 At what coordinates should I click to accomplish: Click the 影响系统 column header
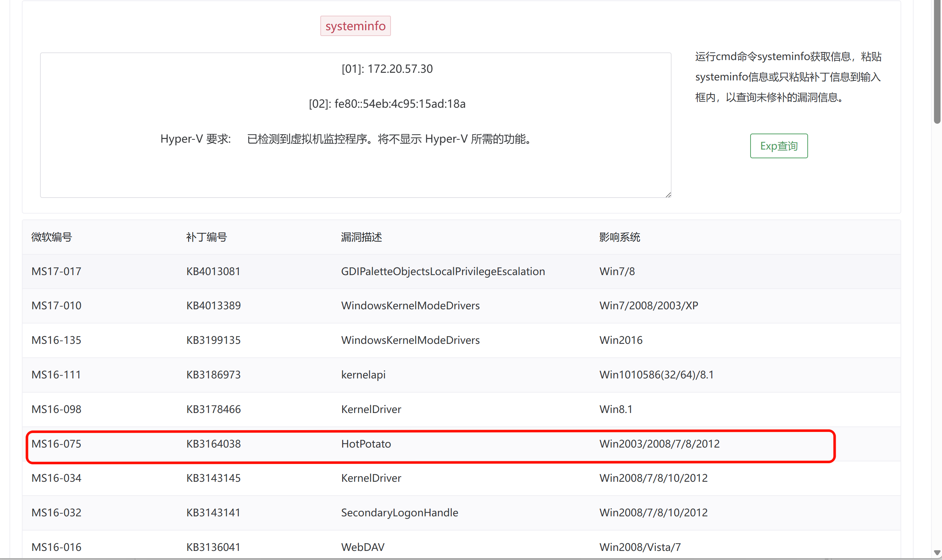coord(619,237)
